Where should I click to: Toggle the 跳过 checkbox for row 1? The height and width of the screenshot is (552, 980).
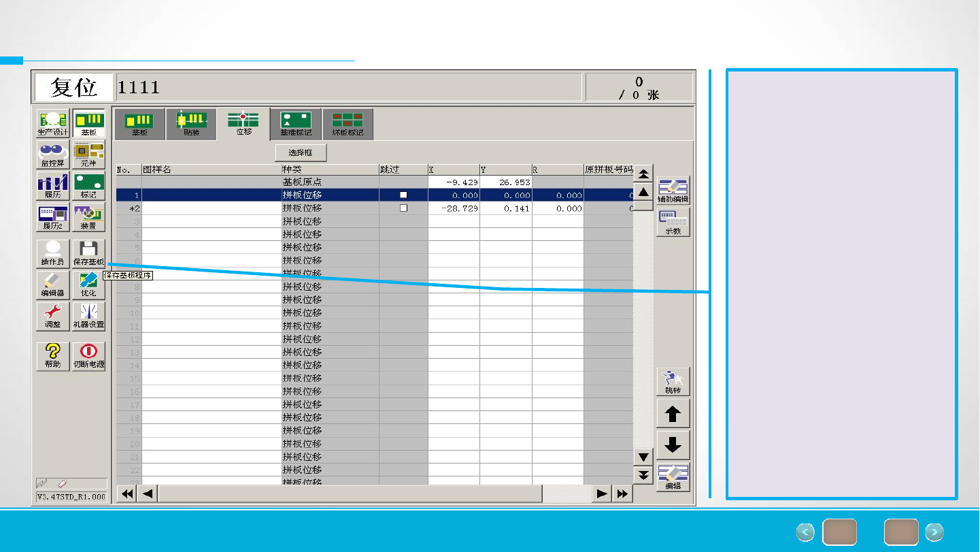click(x=403, y=195)
